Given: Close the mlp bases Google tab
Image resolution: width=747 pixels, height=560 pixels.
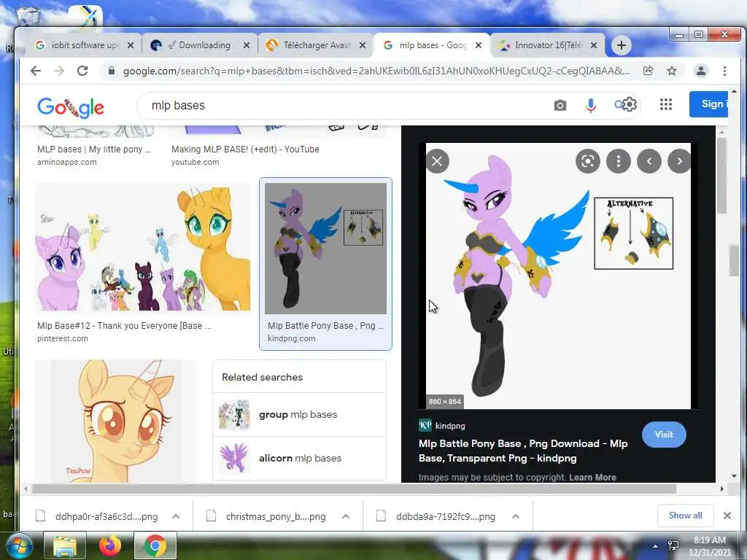Looking at the screenshot, I should 479,45.
